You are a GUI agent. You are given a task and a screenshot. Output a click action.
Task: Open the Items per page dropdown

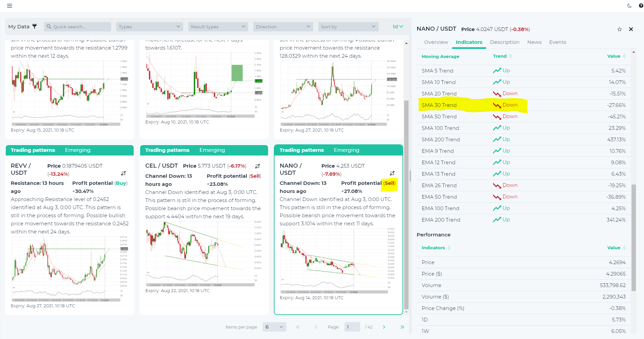pos(274,327)
